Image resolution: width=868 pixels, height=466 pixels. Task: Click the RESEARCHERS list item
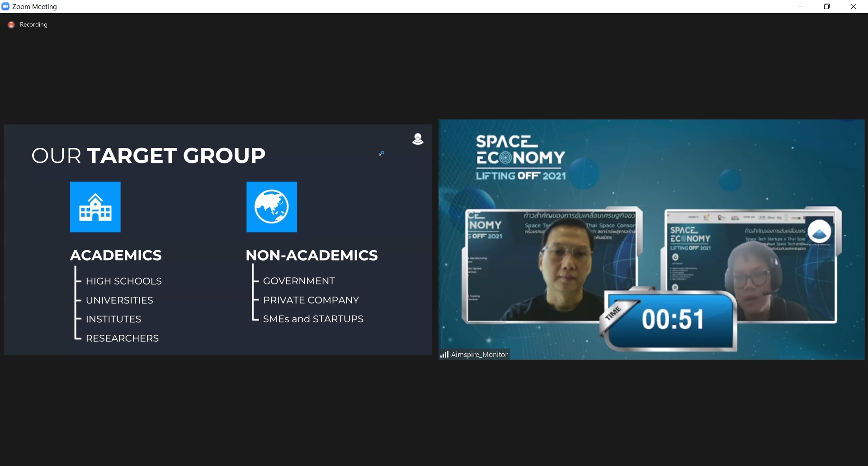(x=122, y=338)
